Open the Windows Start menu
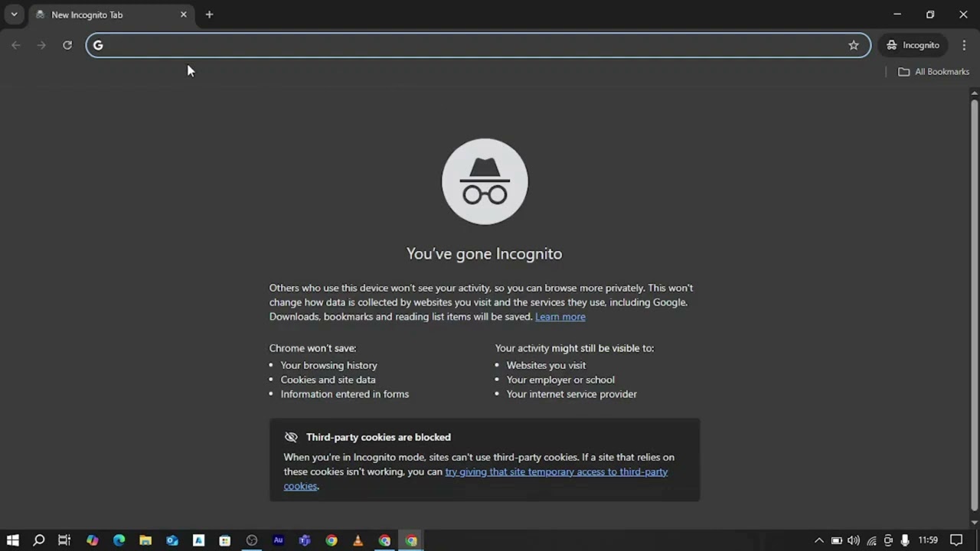This screenshot has width=980, height=551. (13, 540)
